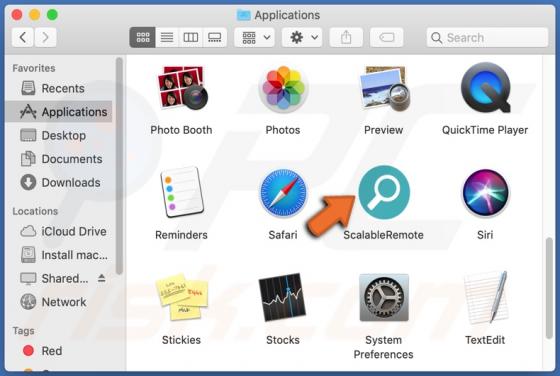Open Downloads in the sidebar
This screenshot has width=560, height=376.
59,182
